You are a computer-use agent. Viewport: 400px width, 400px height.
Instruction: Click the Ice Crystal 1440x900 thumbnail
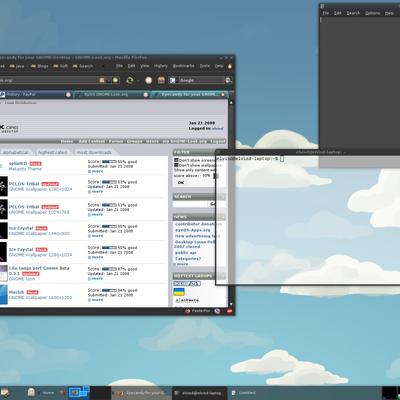click(3, 231)
